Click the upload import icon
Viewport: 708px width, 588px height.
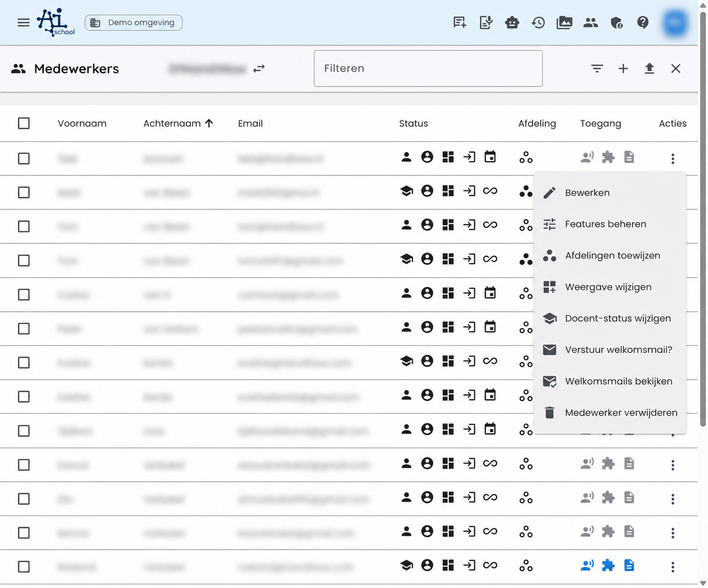coord(649,68)
